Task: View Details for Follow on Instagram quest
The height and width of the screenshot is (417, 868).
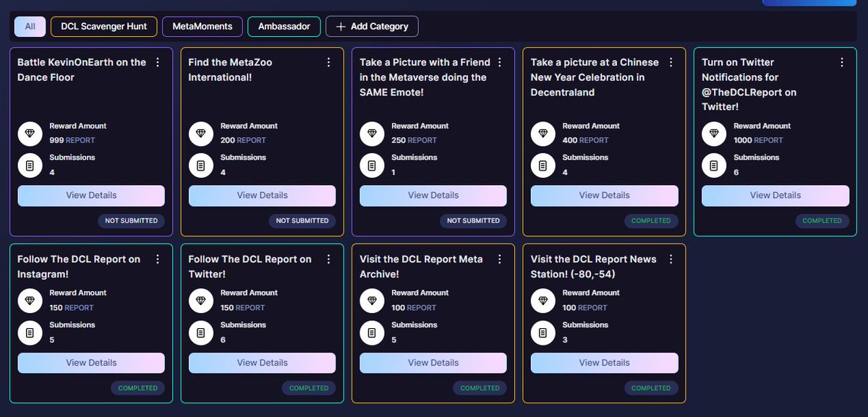Action: (91, 363)
